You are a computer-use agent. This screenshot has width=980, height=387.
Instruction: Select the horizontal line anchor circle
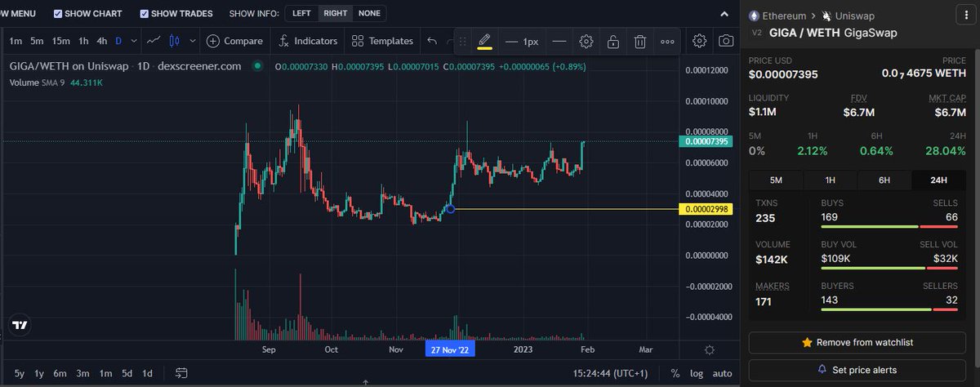point(450,210)
